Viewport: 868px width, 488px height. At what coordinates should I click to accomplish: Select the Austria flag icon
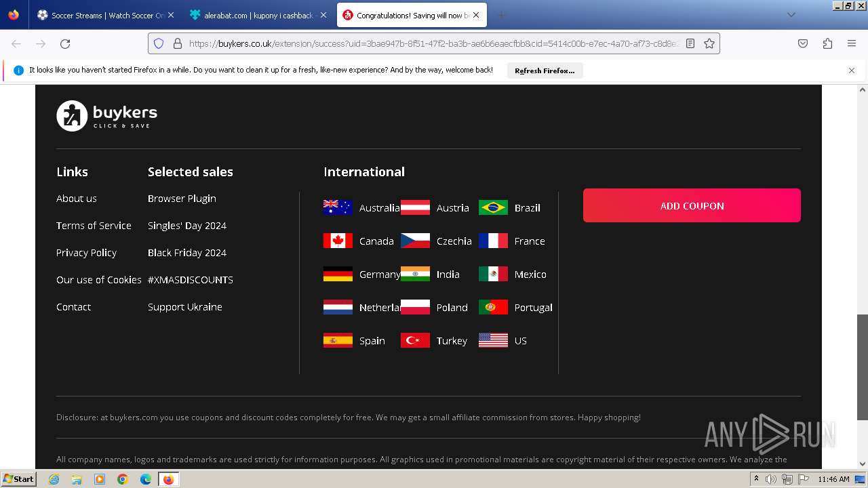(x=415, y=207)
